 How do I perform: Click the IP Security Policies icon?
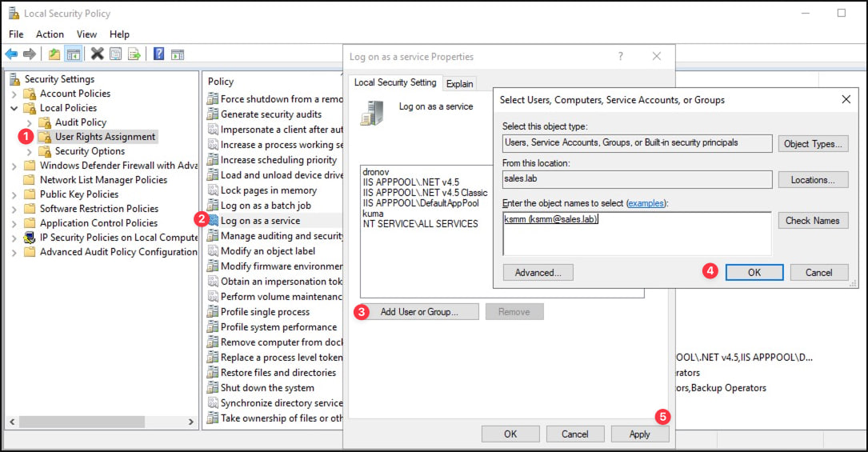[x=30, y=238]
